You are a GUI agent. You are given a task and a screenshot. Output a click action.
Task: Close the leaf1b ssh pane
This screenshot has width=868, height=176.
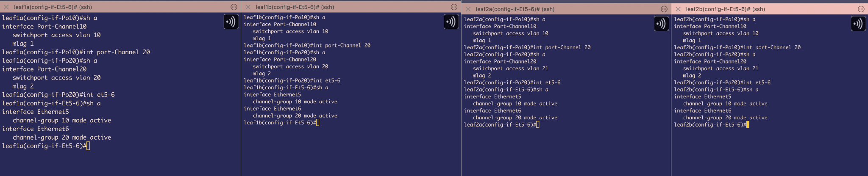(248, 7)
